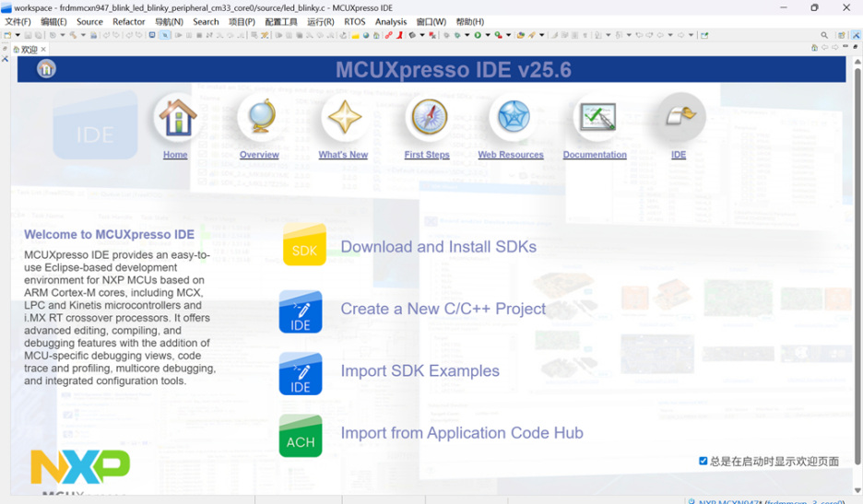Minimize the welcome view panel
Viewport: 863px width, 504px height.
pyautogui.click(x=845, y=46)
